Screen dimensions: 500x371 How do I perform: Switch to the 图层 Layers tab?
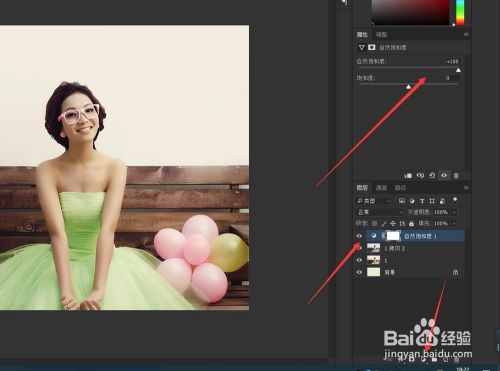[362, 188]
